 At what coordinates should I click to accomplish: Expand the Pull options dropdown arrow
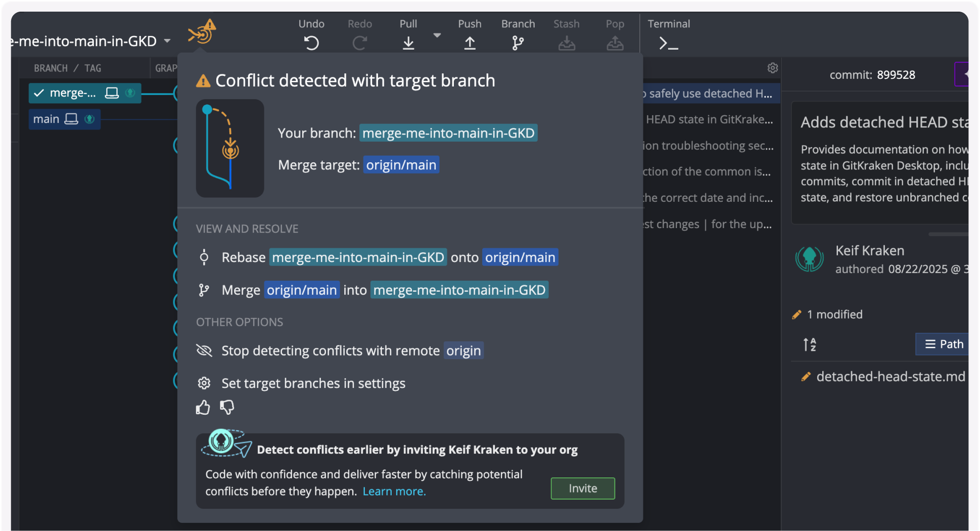[437, 35]
